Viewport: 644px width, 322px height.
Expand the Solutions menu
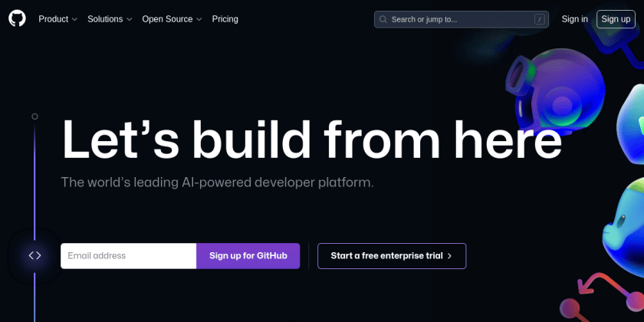[110, 19]
